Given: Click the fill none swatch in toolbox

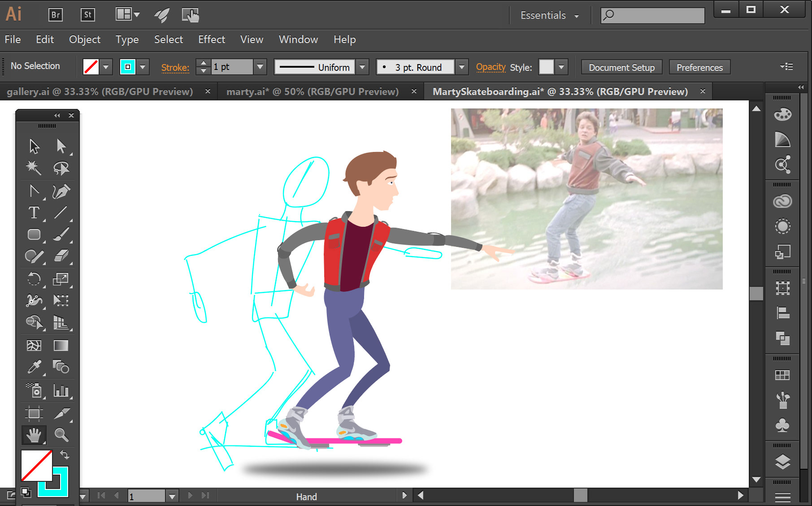Looking at the screenshot, I should point(36,466).
